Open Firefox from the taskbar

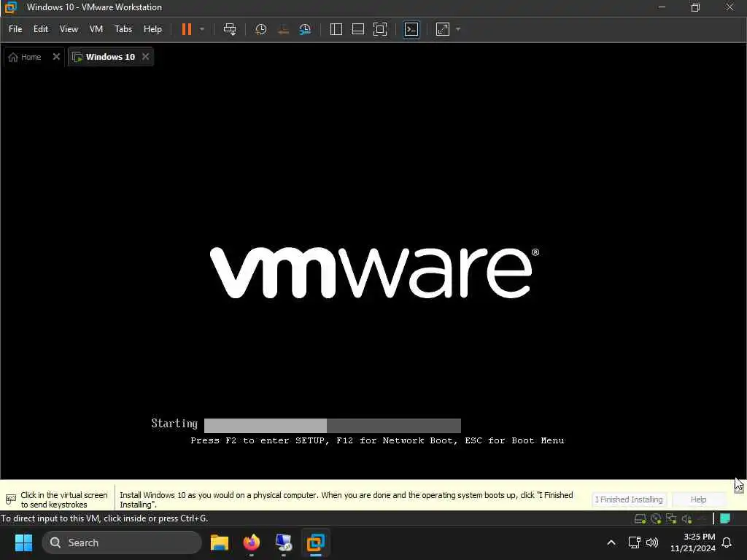coord(252,542)
